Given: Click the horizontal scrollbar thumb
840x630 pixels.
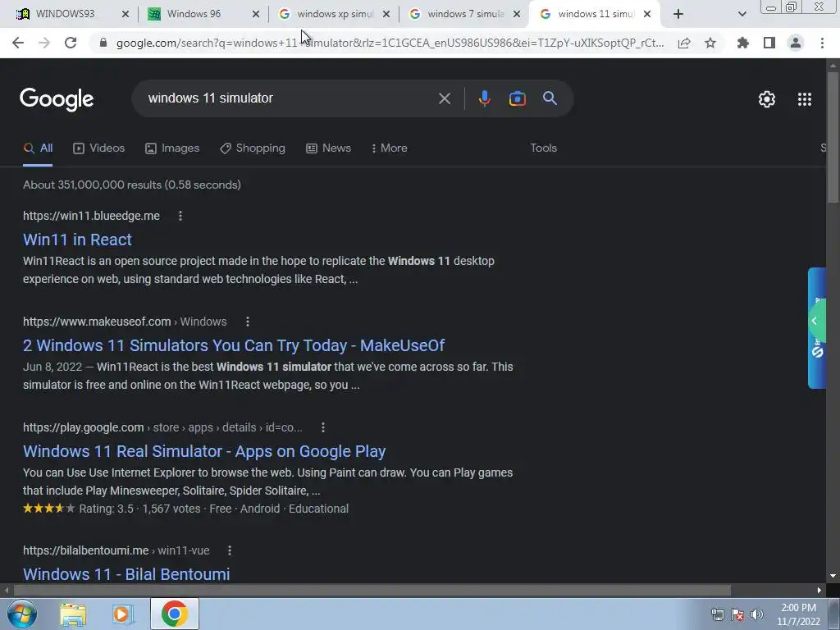Looking at the screenshot, I should point(372,591).
